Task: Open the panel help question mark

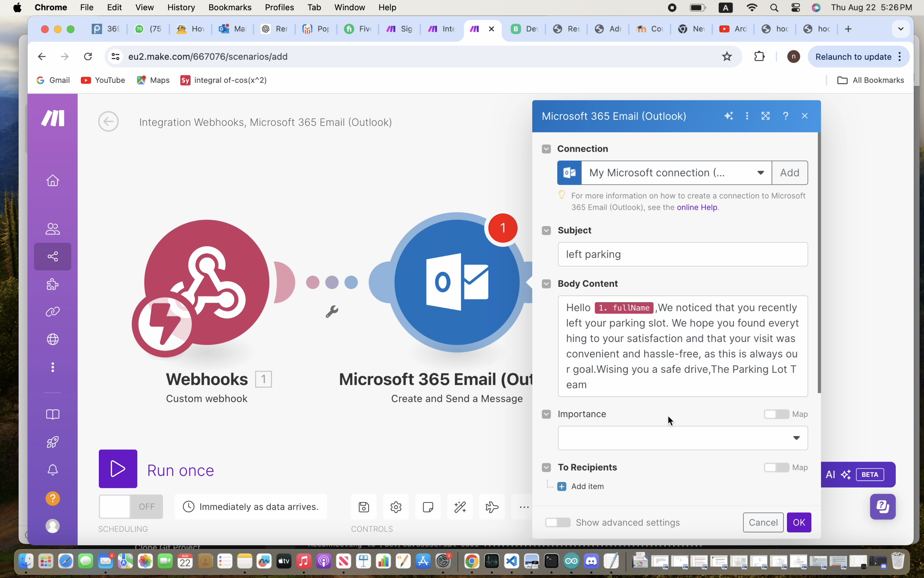Action: tap(786, 116)
